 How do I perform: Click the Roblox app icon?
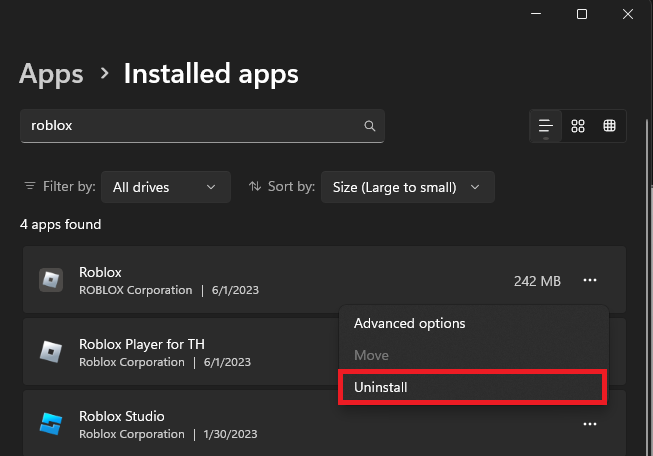click(x=51, y=281)
